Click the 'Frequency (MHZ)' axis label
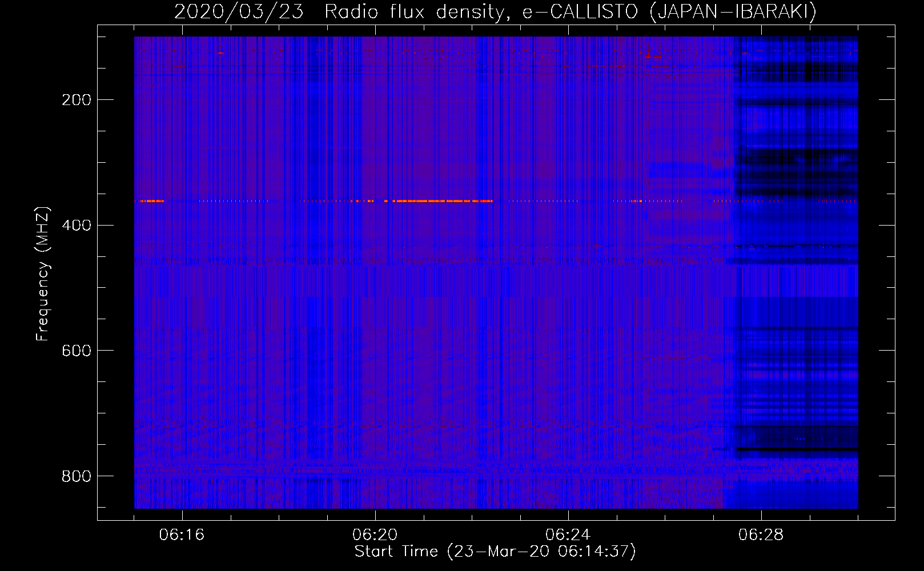The image size is (924, 571). pos(43,274)
